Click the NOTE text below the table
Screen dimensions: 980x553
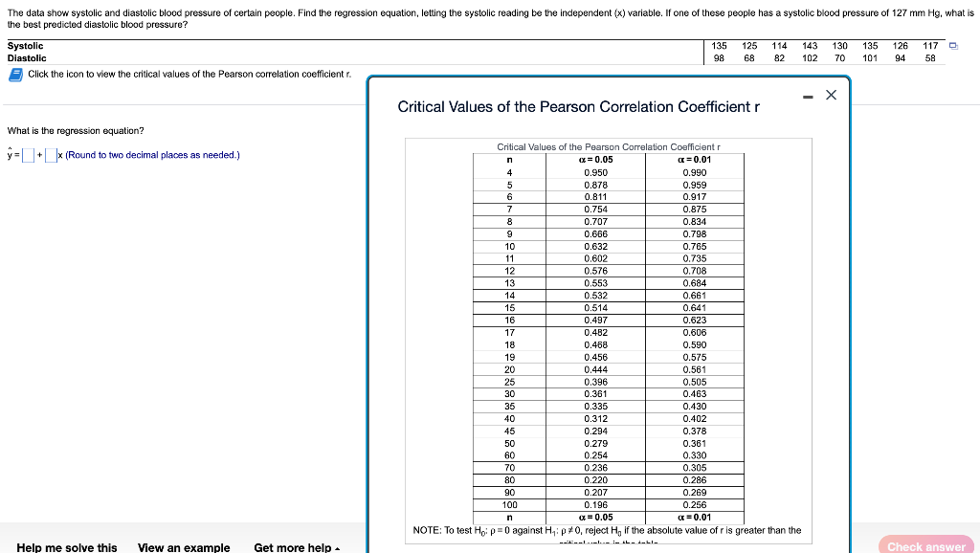[607, 530]
